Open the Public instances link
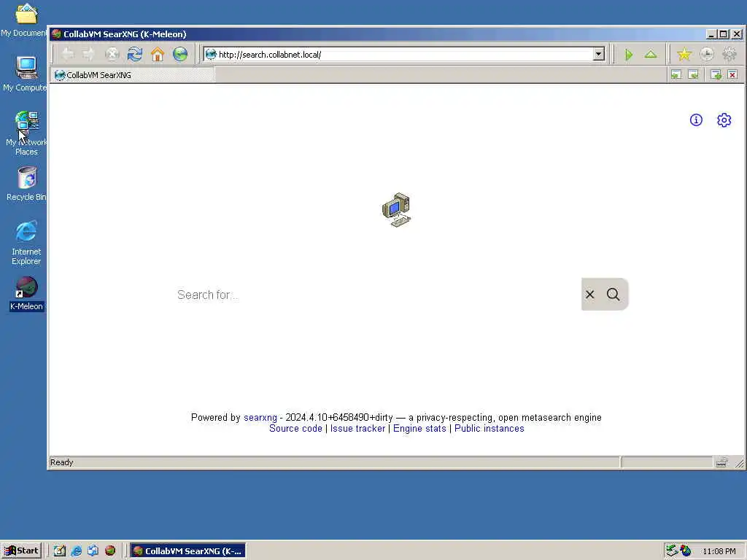This screenshot has width=747, height=560. (x=489, y=429)
